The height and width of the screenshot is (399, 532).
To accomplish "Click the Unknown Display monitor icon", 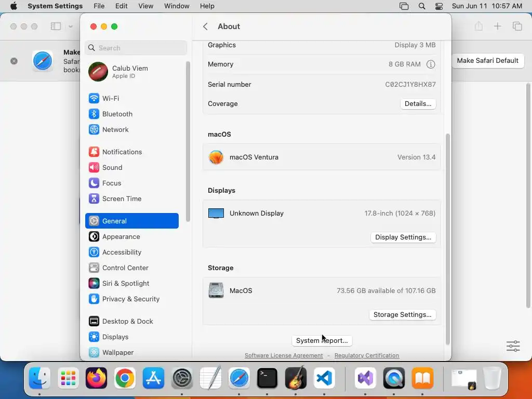I will click(x=216, y=214).
